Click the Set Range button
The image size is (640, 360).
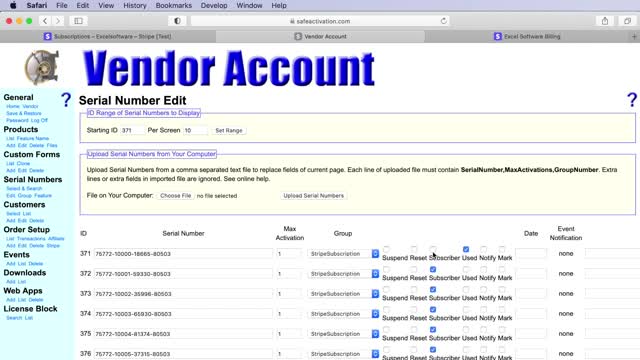click(229, 130)
